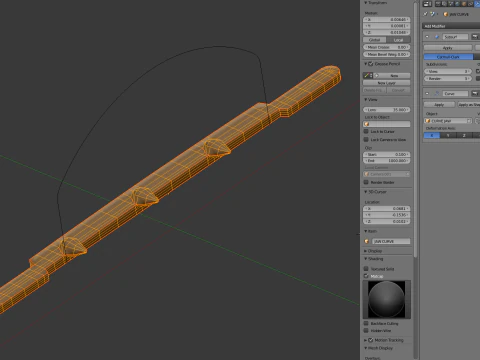Viewport: 480px width, 360px height.
Task: Switch to the Scene properties tab
Action: (451, 4)
